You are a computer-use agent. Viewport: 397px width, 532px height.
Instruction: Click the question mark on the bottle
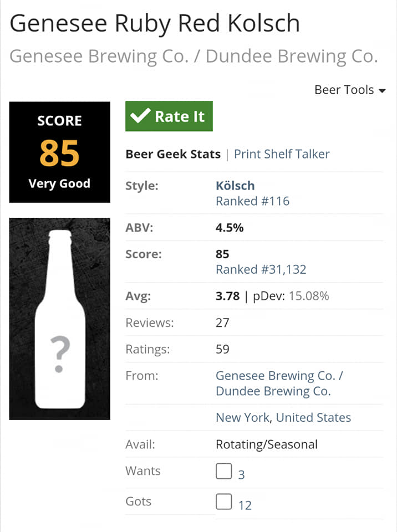point(60,355)
